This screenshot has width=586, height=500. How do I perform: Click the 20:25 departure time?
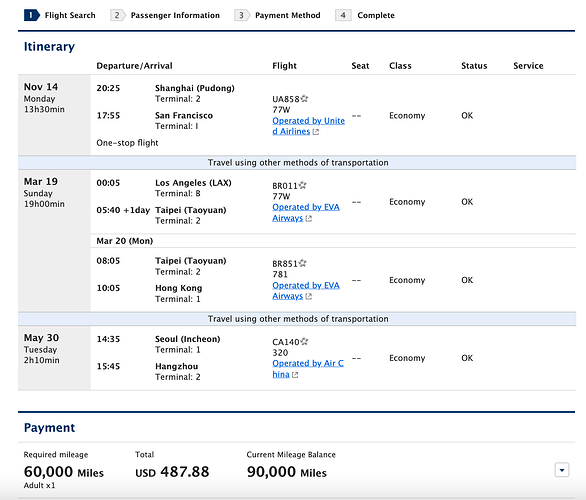108,88
